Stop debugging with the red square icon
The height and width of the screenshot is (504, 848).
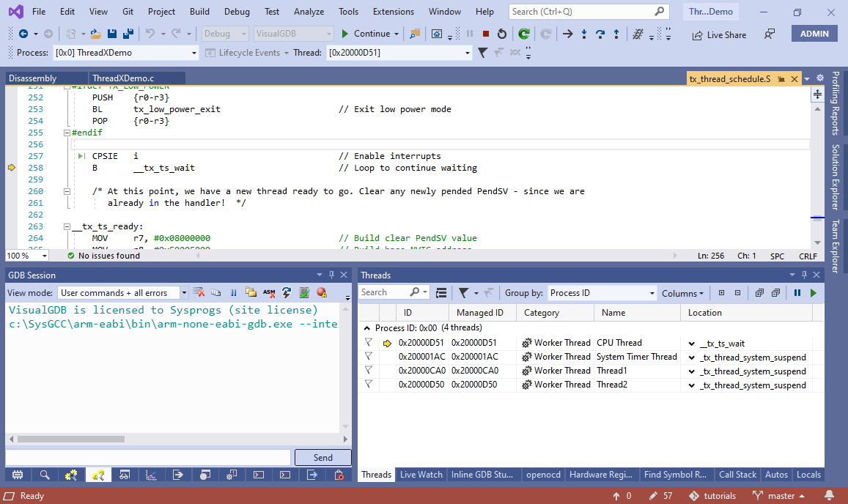486,34
